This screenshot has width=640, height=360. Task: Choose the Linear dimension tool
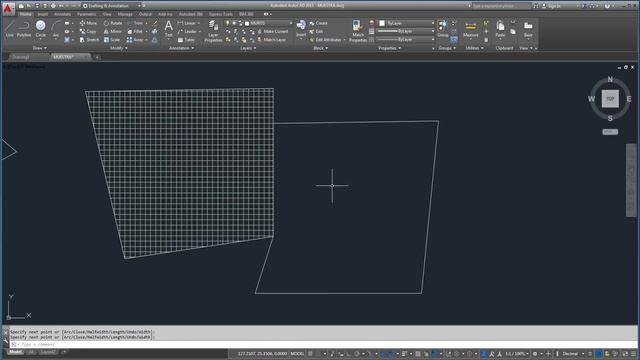pyautogui.click(x=187, y=23)
